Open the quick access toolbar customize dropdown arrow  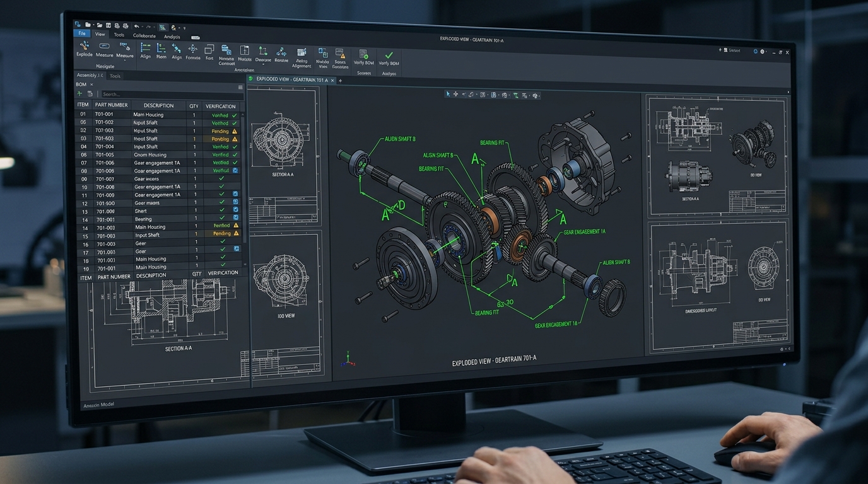pyautogui.click(x=184, y=28)
